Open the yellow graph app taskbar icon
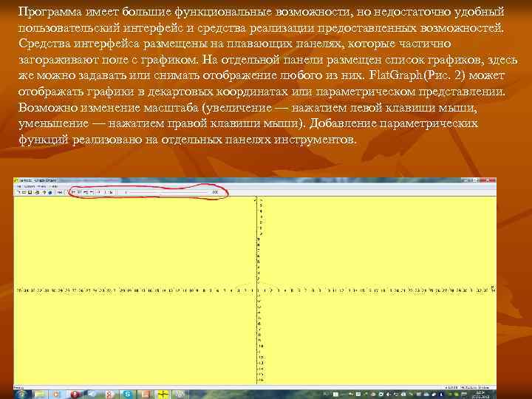Image resolution: width=532 pixels, height=399 pixels. click(163, 395)
